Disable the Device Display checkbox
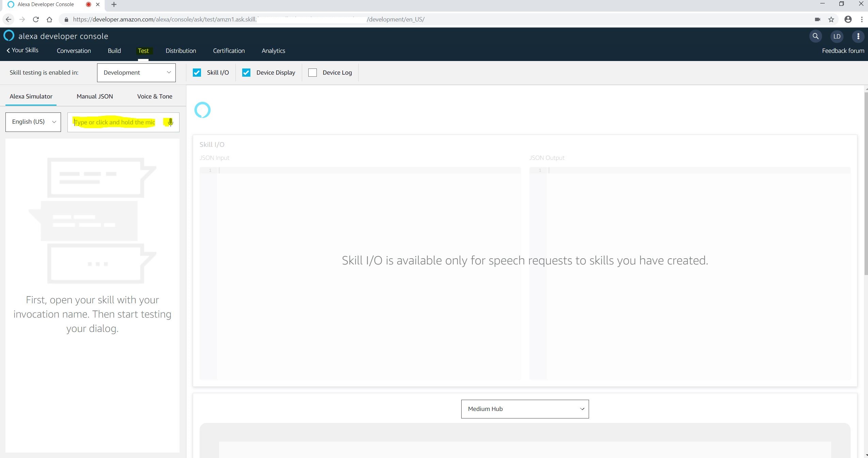 pyautogui.click(x=246, y=73)
